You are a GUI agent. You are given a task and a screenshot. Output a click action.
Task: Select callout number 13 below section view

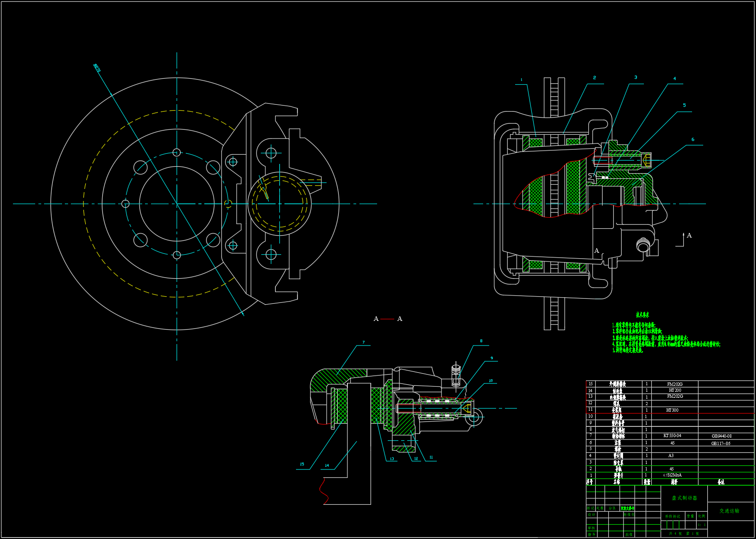tap(392, 459)
